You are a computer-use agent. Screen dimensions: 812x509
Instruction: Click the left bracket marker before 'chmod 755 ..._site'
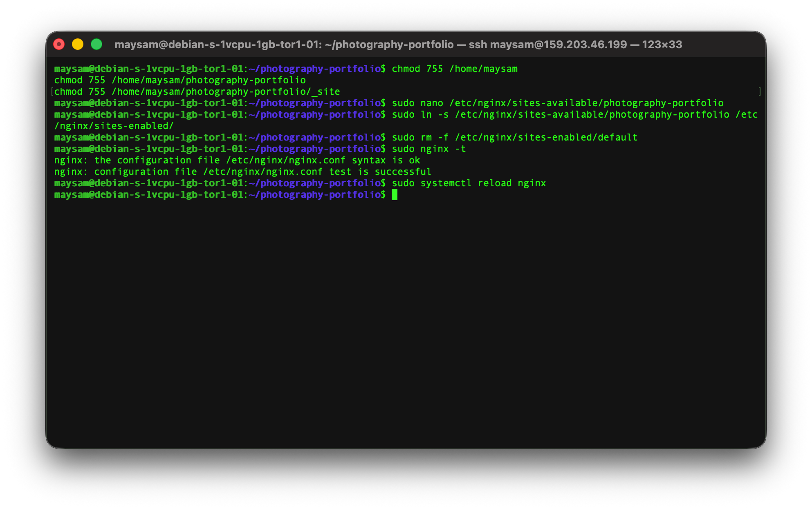(52, 92)
